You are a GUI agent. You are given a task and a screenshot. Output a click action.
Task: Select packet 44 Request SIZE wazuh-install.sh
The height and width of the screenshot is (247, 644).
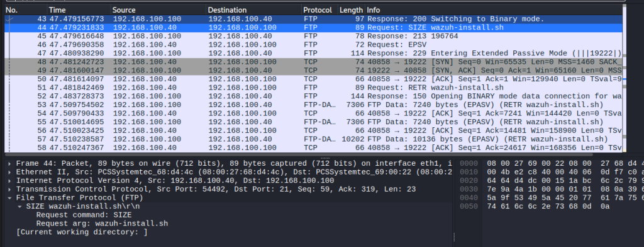click(x=313, y=28)
